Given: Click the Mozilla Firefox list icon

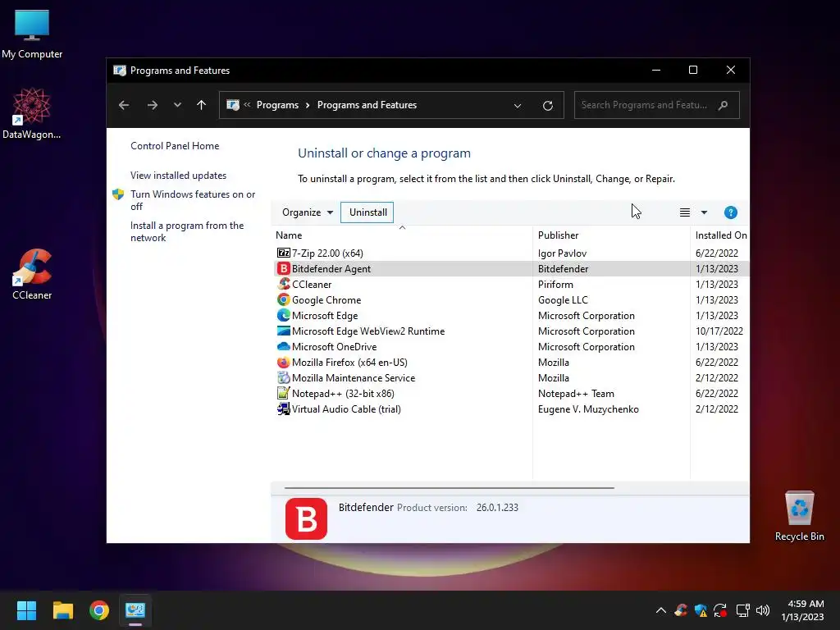Looking at the screenshot, I should pyautogui.click(x=283, y=362).
